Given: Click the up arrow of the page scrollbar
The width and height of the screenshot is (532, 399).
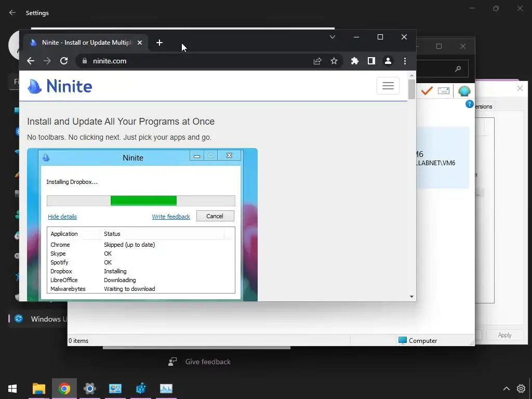Looking at the screenshot, I should click(x=411, y=75).
